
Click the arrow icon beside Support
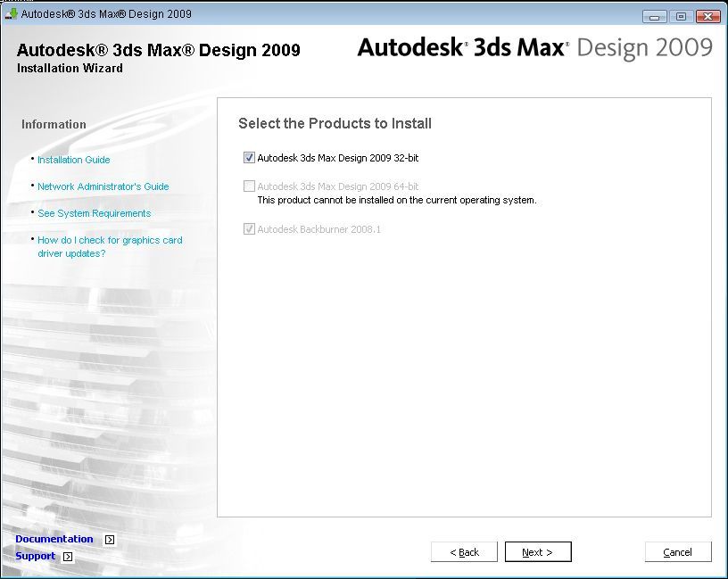click(68, 557)
